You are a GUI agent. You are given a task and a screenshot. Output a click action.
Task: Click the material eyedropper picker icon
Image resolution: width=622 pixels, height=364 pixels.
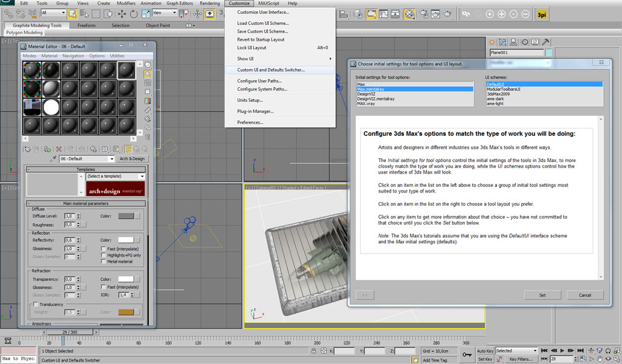[53, 158]
